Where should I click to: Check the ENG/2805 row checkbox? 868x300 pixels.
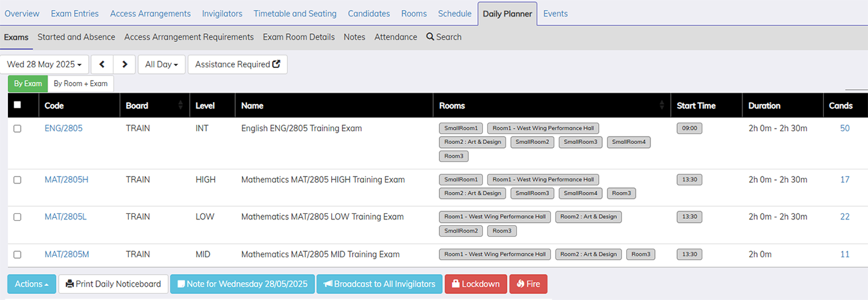[x=17, y=129]
